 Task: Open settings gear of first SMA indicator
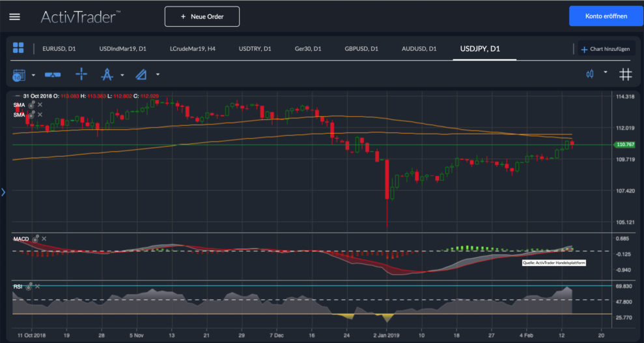(x=31, y=105)
